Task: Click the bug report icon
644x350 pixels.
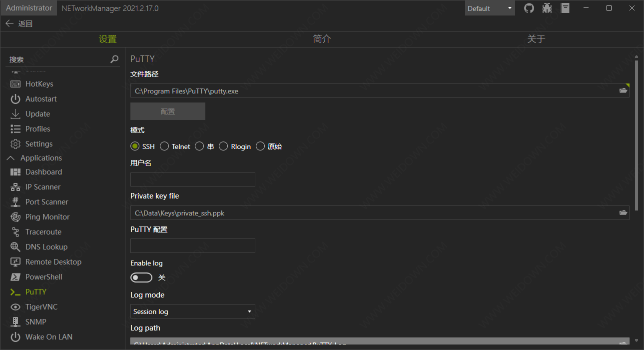Action: tap(547, 8)
